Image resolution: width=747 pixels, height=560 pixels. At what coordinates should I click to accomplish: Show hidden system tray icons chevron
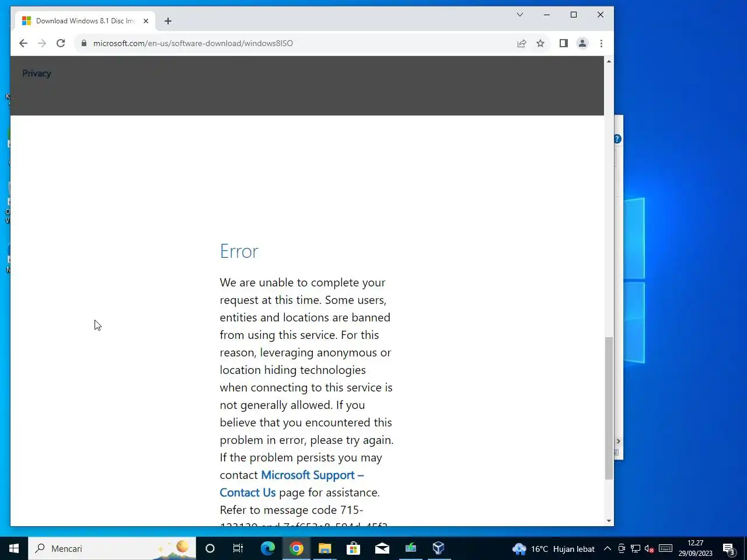(607, 548)
